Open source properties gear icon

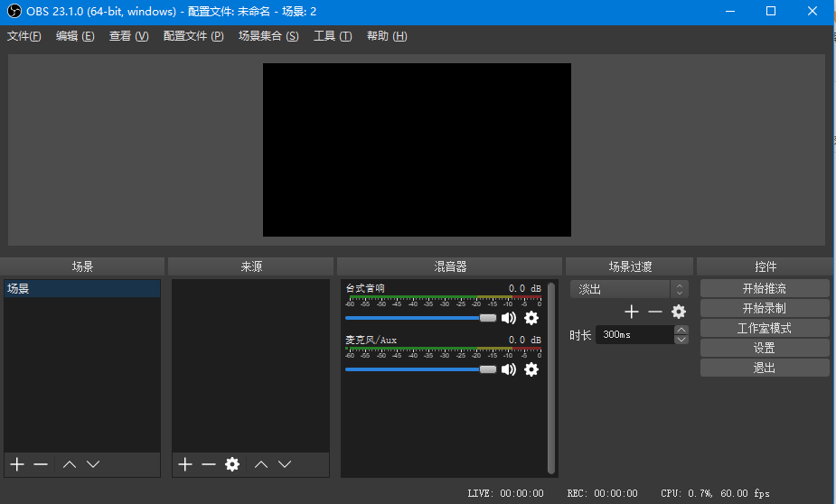click(232, 464)
